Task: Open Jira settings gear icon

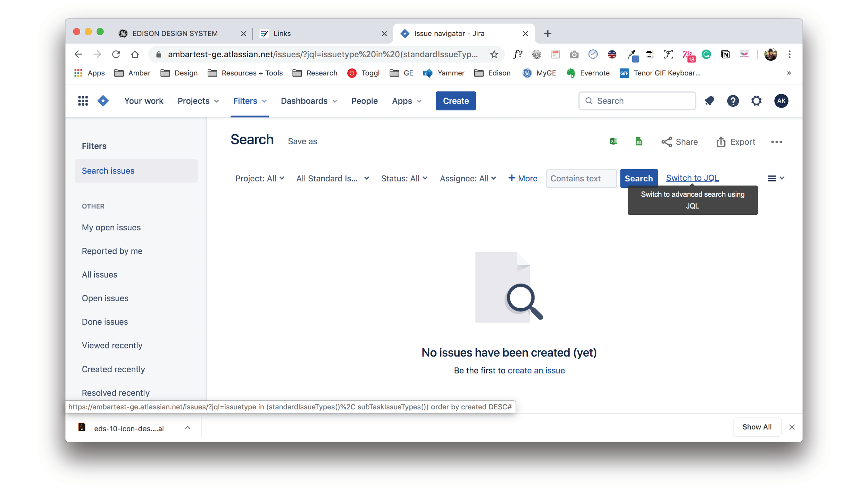Action: (x=756, y=101)
